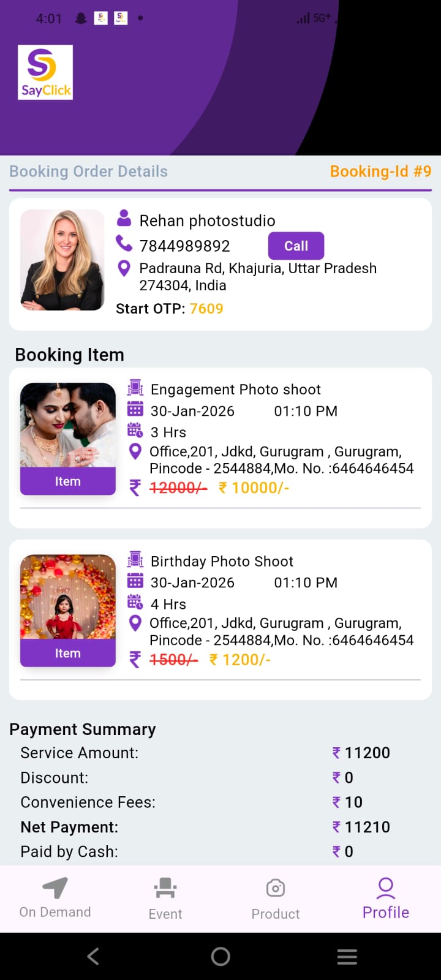
Task: Go to the Product tab
Action: 276,897
